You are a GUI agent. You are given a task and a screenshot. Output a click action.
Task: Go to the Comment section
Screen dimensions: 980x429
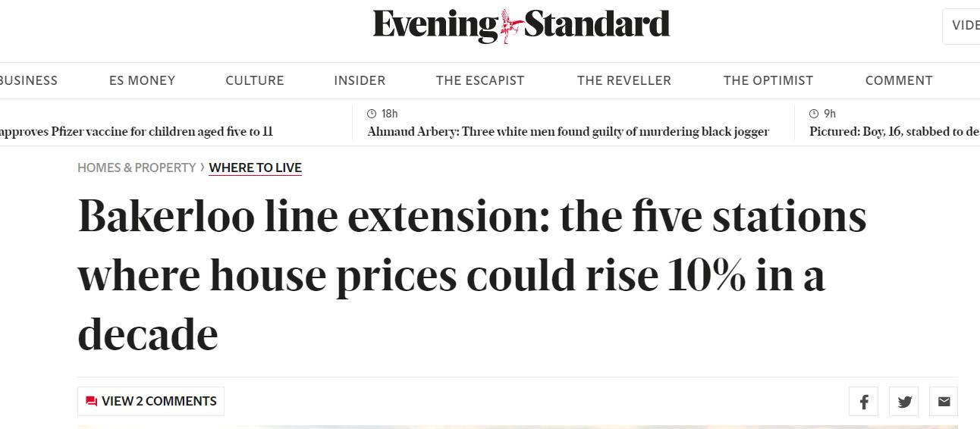pos(899,80)
